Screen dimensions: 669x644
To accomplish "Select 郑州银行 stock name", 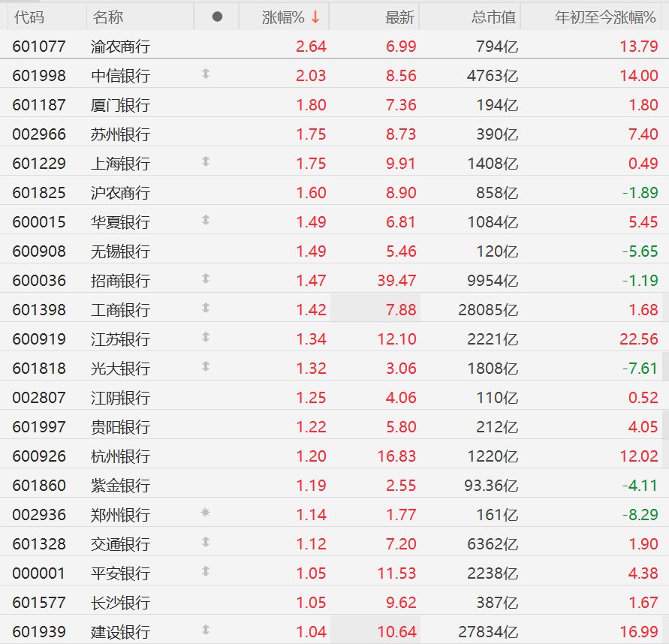I will point(120,515).
